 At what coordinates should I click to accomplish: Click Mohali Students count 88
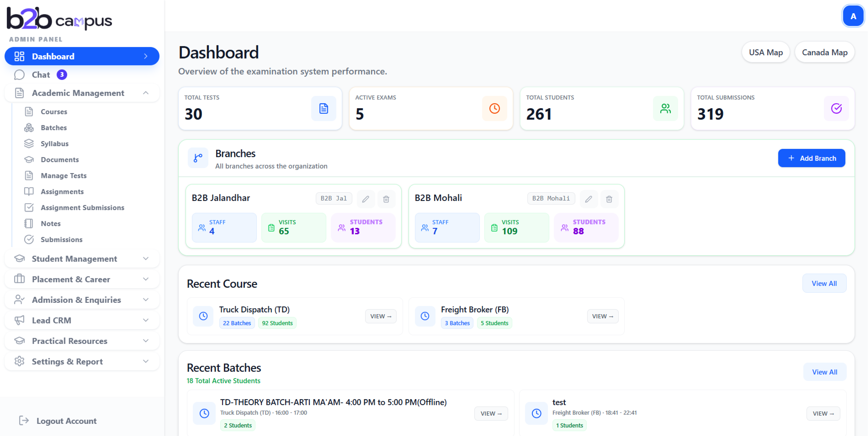click(578, 231)
